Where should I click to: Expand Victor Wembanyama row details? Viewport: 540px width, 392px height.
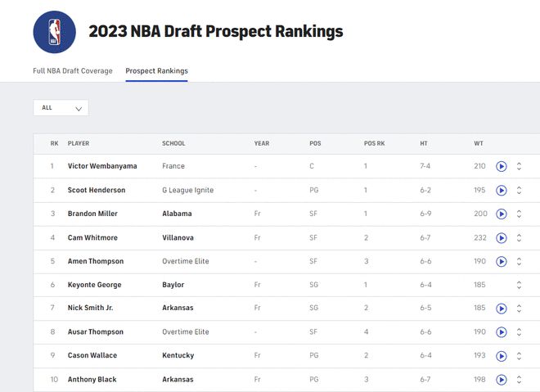pyautogui.click(x=519, y=166)
